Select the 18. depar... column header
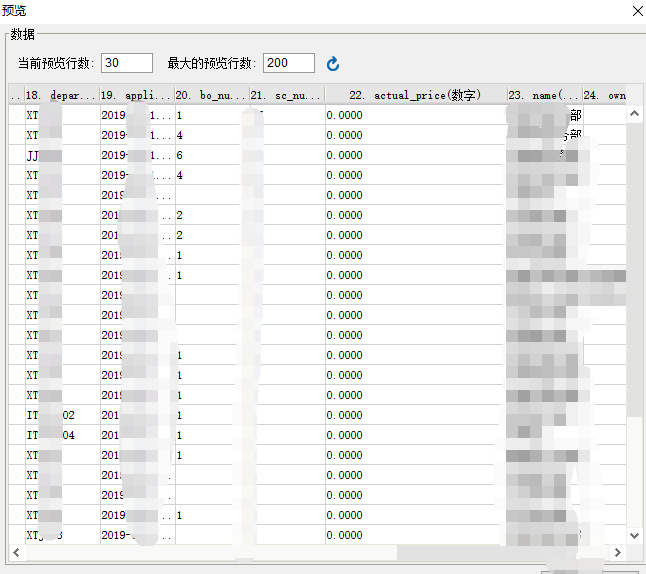Image resolution: width=646 pixels, height=574 pixels. 62,96
